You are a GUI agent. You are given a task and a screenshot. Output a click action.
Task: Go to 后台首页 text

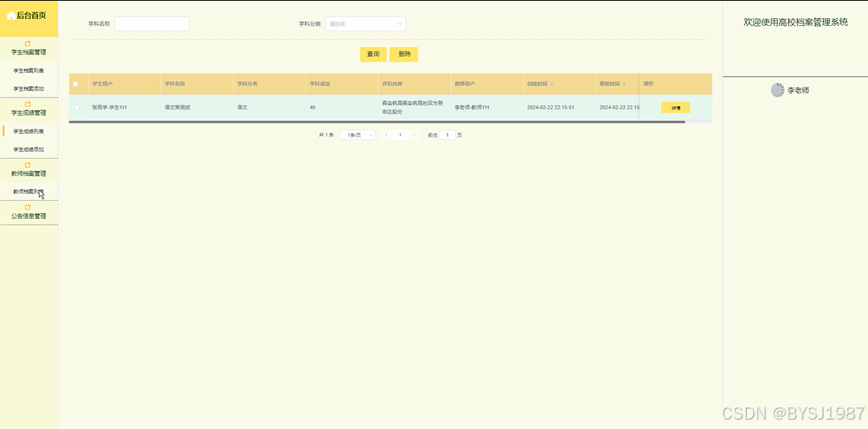tap(31, 16)
